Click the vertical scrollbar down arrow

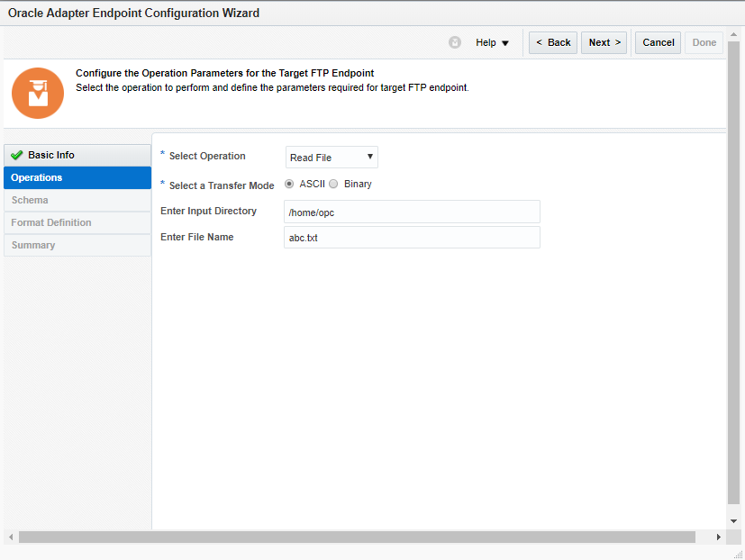click(x=733, y=521)
